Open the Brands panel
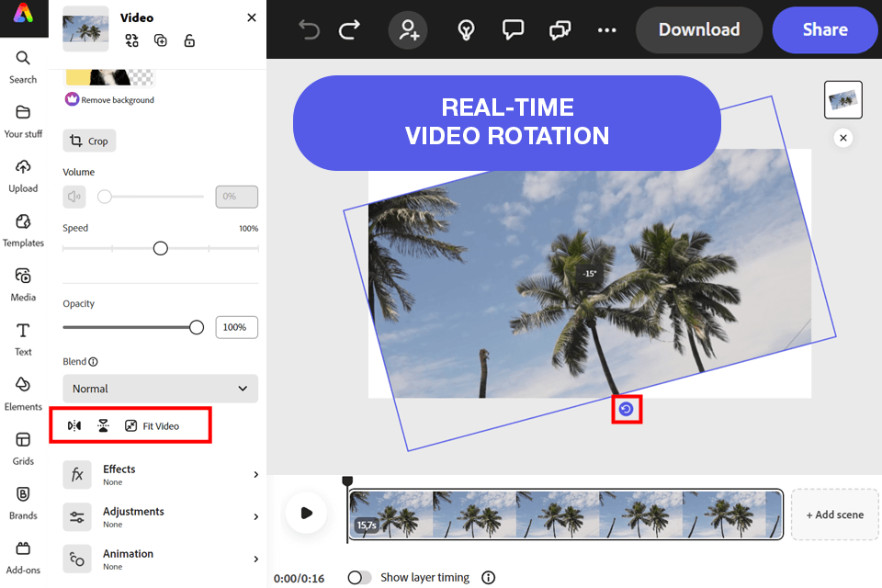 (23, 503)
